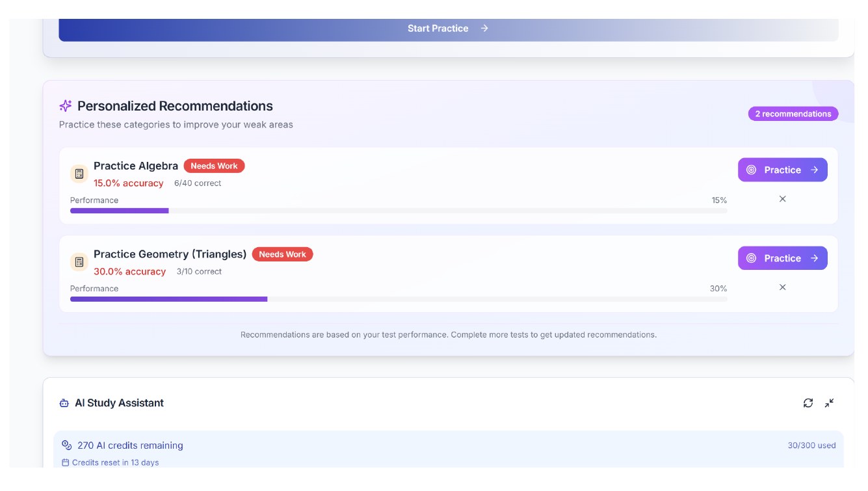Click the credits coin icon

66,445
